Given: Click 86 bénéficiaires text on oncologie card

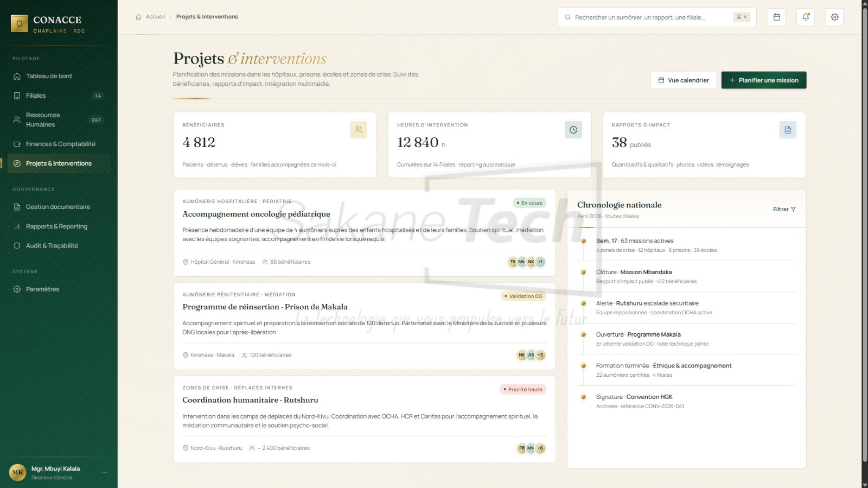Looking at the screenshot, I should 290,262.
